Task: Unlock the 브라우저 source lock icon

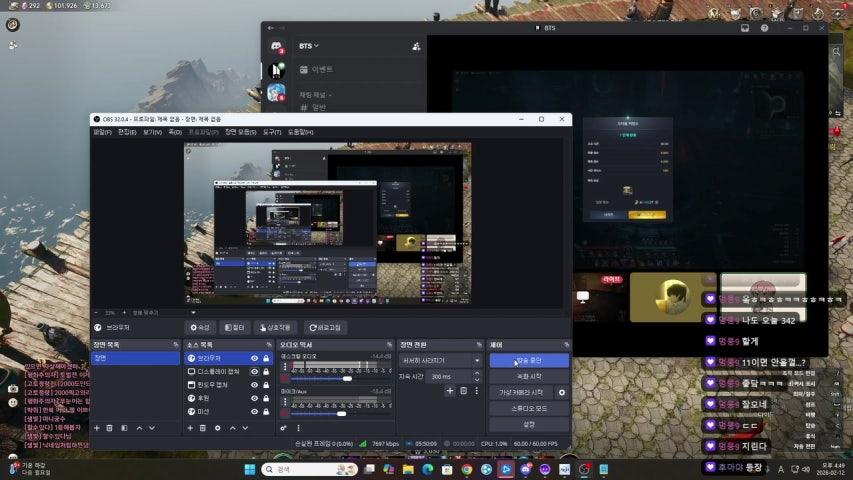Action: (266, 359)
